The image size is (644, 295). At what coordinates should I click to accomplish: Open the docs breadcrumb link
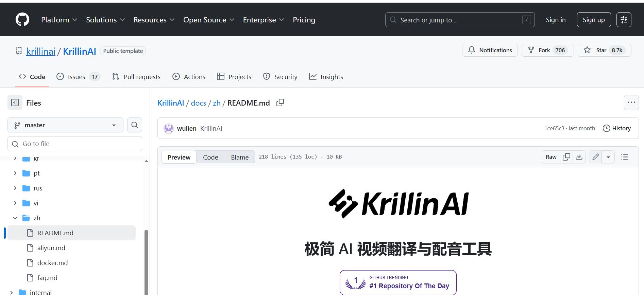[199, 103]
